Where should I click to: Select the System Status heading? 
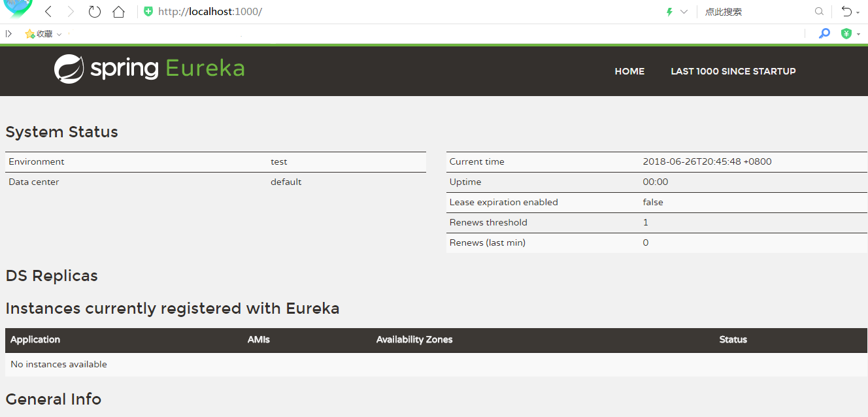coord(62,132)
